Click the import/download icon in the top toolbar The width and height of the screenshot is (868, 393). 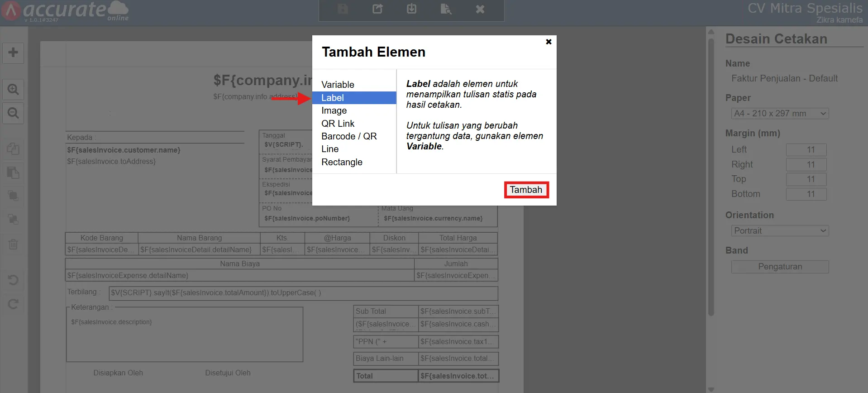[411, 9]
